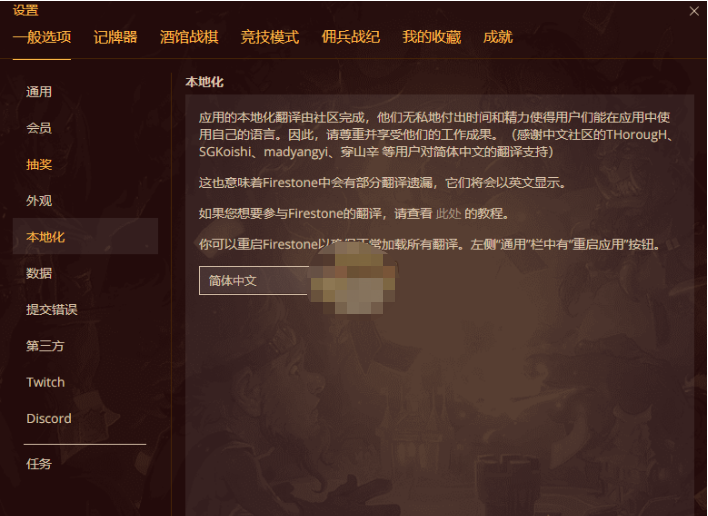
Task: Select the 本地化 sidebar entry
Action: tap(85, 237)
